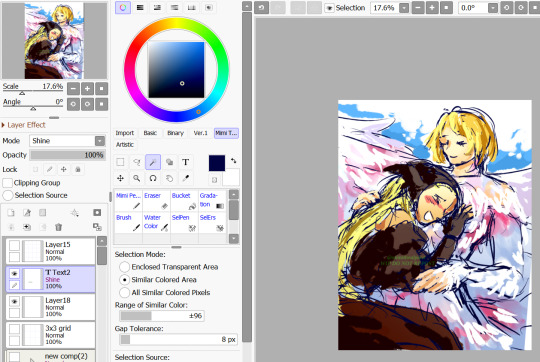The height and width of the screenshot is (362, 540).
Task: Pick the Gradation tool preset
Action: tap(212, 200)
